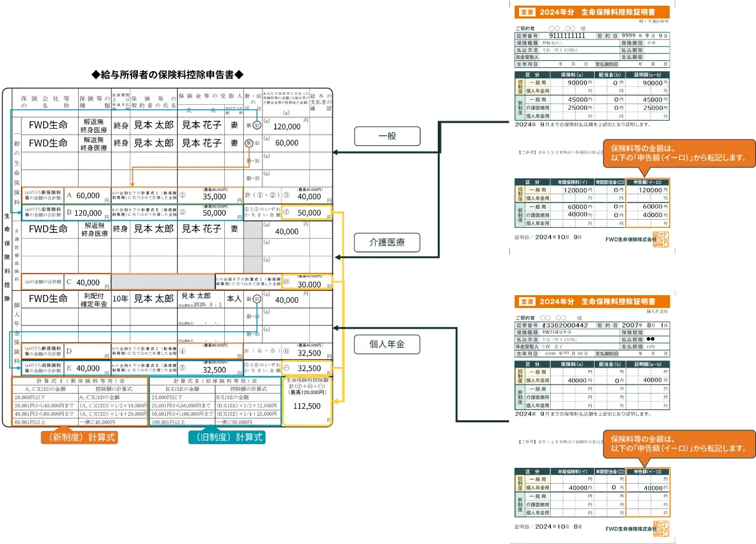Select the 介護医療 label box
The height and width of the screenshot is (544, 756).
point(387,242)
